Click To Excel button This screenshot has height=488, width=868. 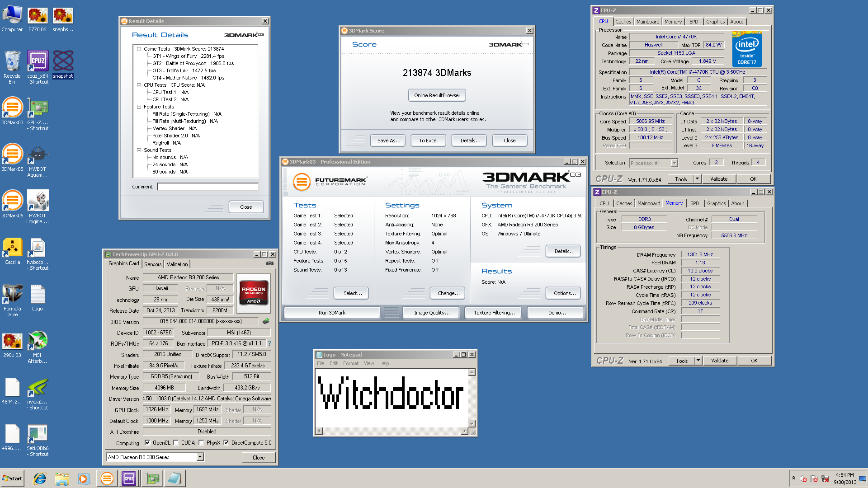pos(428,141)
